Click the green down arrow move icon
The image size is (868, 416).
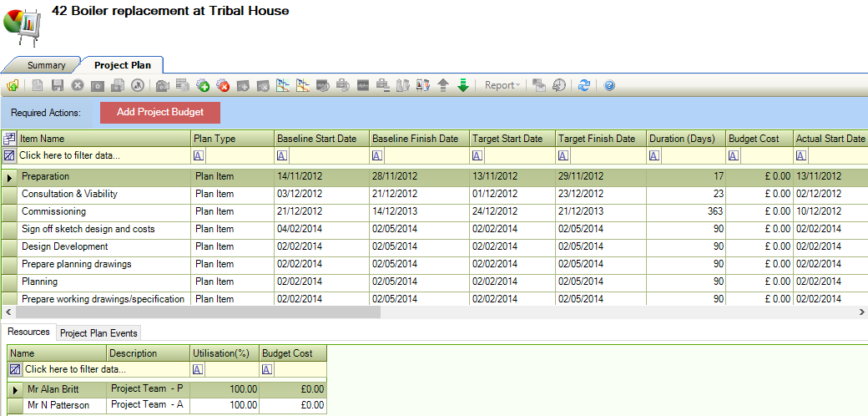coord(463,85)
